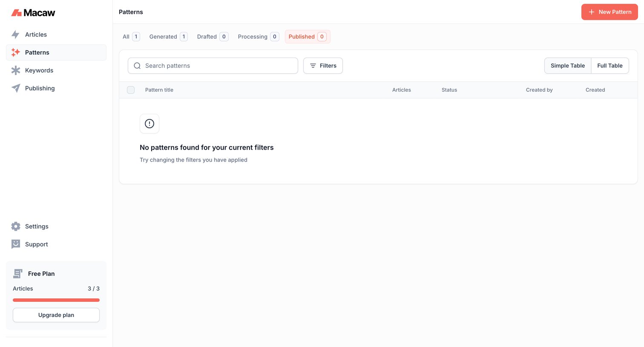Viewport: 644px width, 347px height.
Task: Click "Try changing the filters you have applied"
Action: tap(193, 160)
